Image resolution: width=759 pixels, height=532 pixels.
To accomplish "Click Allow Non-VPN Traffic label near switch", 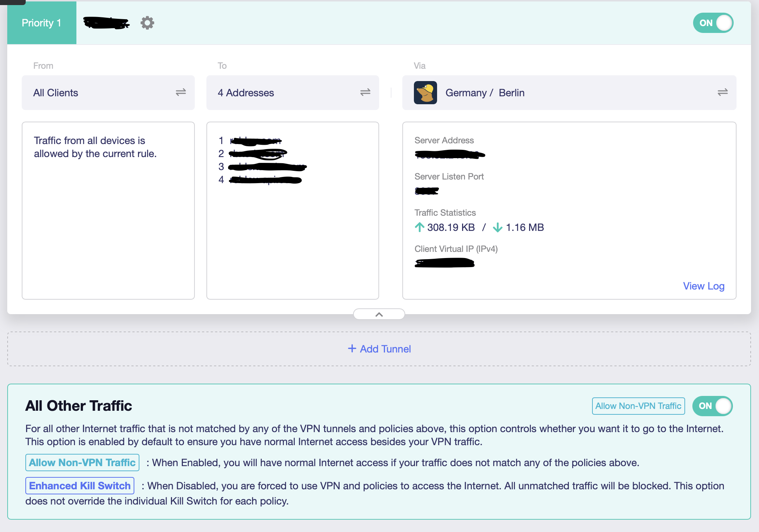I will tap(638, 406).
